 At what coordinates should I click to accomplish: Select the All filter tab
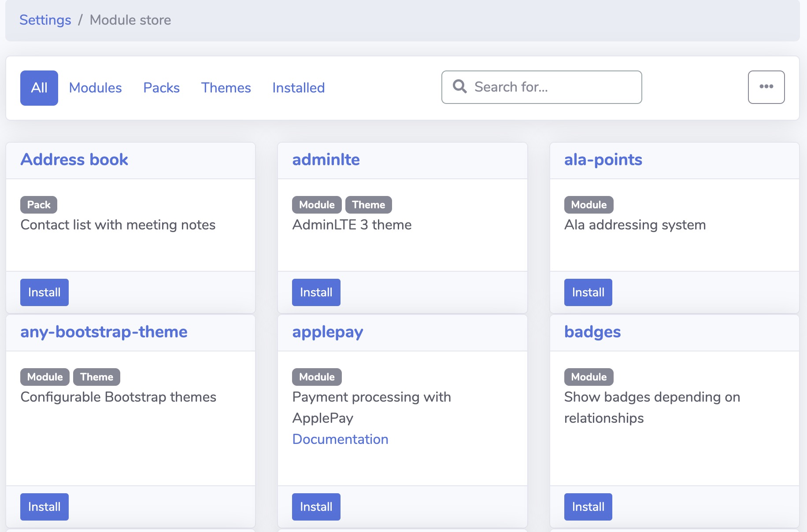pyautogui.click(x=39, y=88)
